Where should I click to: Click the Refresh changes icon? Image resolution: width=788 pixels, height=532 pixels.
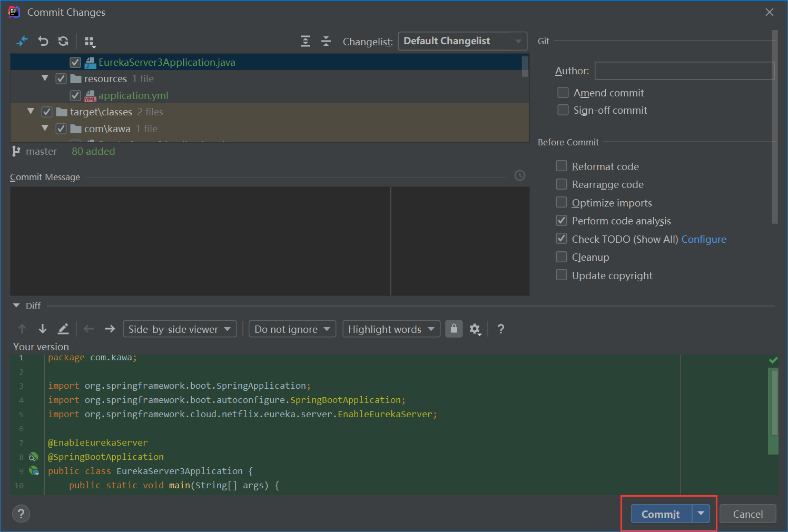(63, 41)
